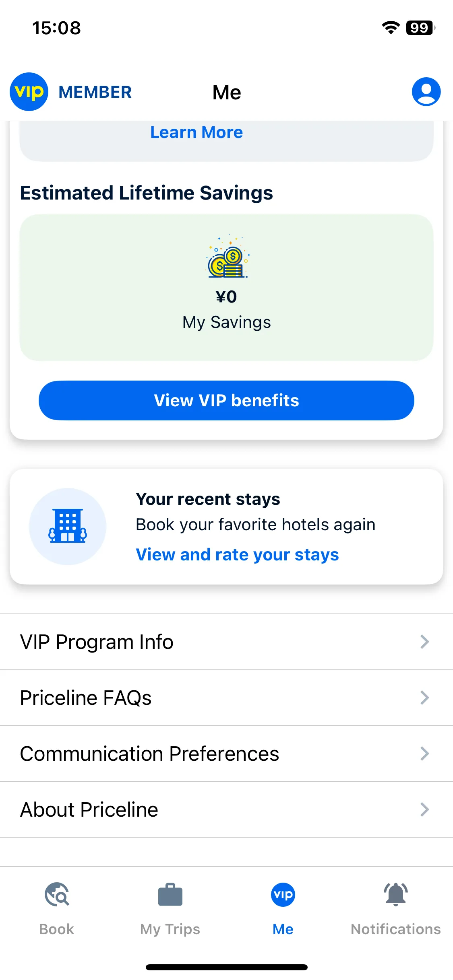453x980 pixels.
Task: Open Communication Preferences chevron arrow
Action: click(424, 754)
